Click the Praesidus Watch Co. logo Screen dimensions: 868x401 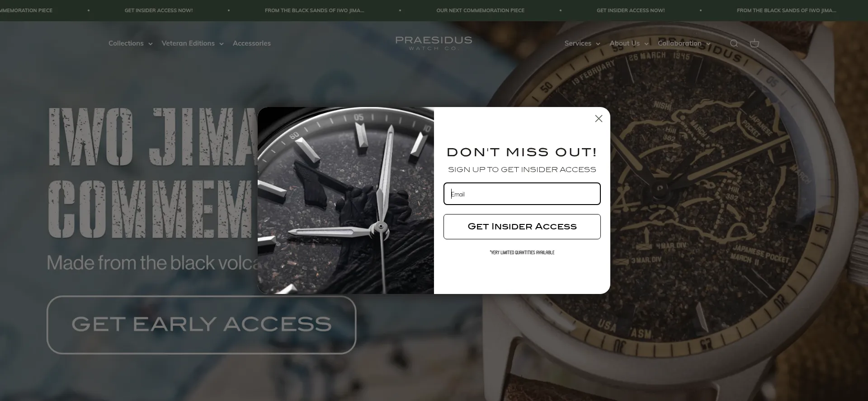tap(434, 43)
